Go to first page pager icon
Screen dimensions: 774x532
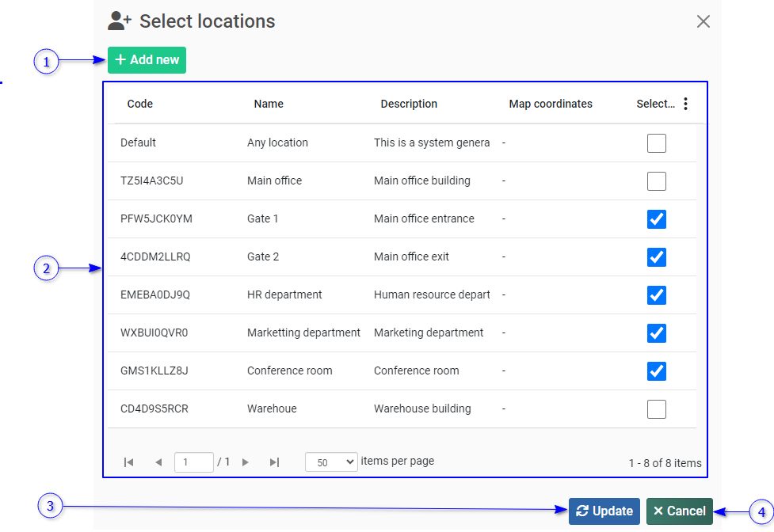pos(128,462)
